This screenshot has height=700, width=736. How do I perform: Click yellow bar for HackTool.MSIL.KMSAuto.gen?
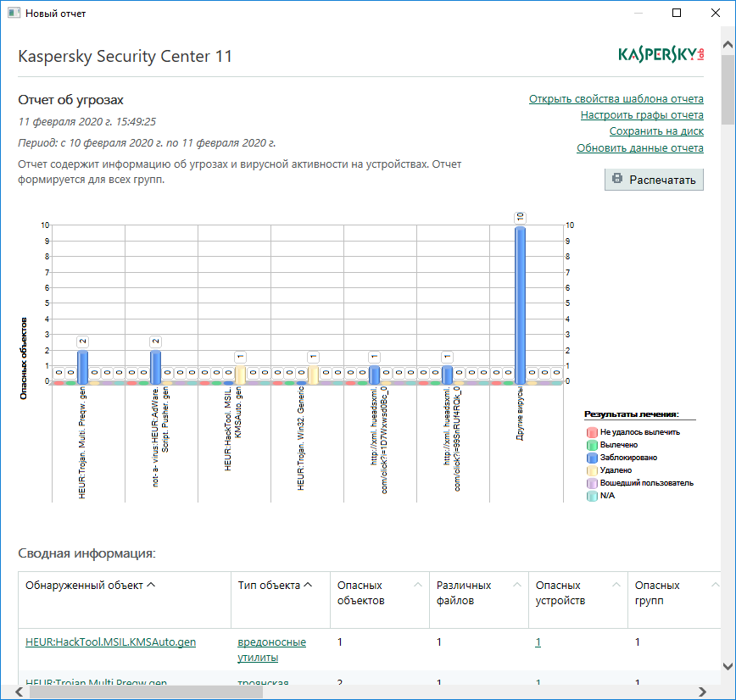point(240,375)
